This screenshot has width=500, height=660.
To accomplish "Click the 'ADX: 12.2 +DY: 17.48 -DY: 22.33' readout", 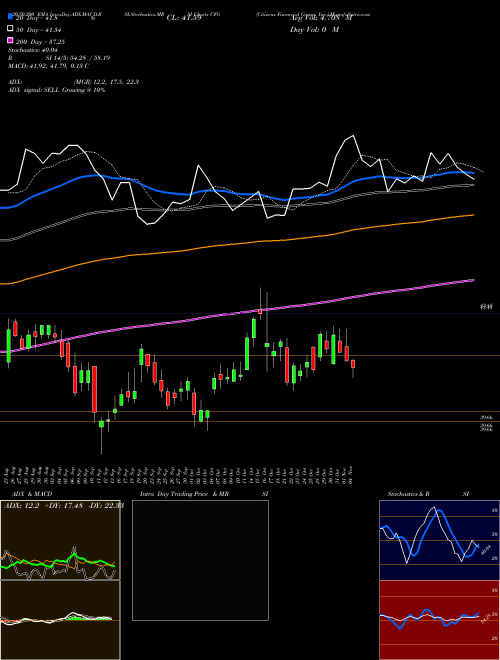I will (63, 506).
